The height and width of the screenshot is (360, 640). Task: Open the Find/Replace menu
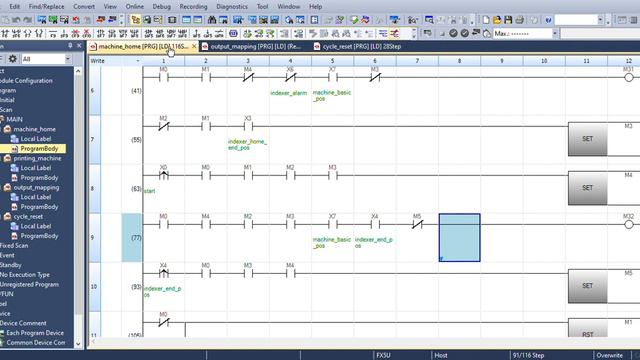click(47, 7)
